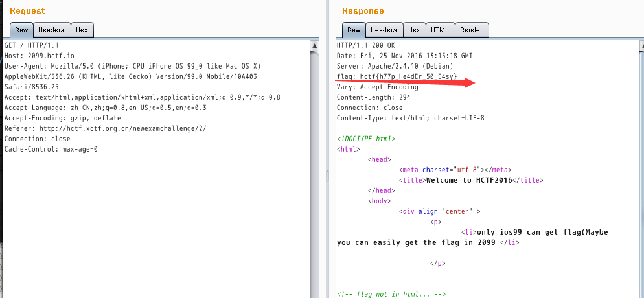Click the closing '</head>' tag line

[x=382, y=191]
